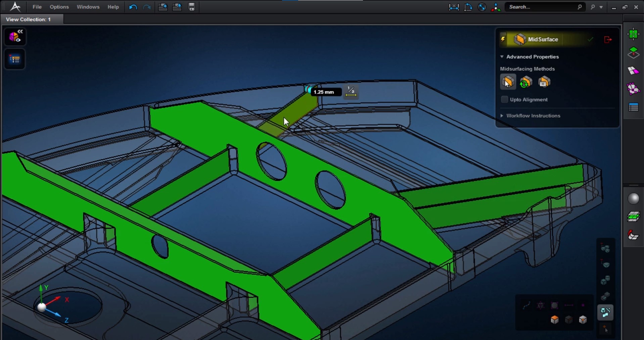The height and width of the screenshot is (340, 644).
Task: Select the magenta square face filter icon
Action: [555, 305]
